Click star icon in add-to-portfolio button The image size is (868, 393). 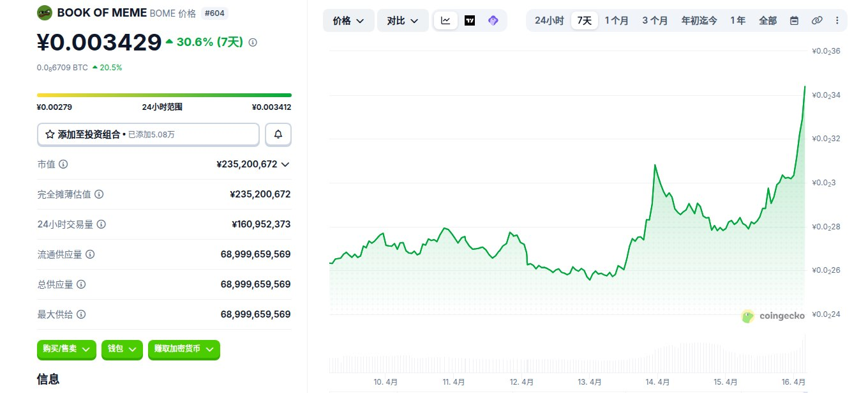(50, 135)
